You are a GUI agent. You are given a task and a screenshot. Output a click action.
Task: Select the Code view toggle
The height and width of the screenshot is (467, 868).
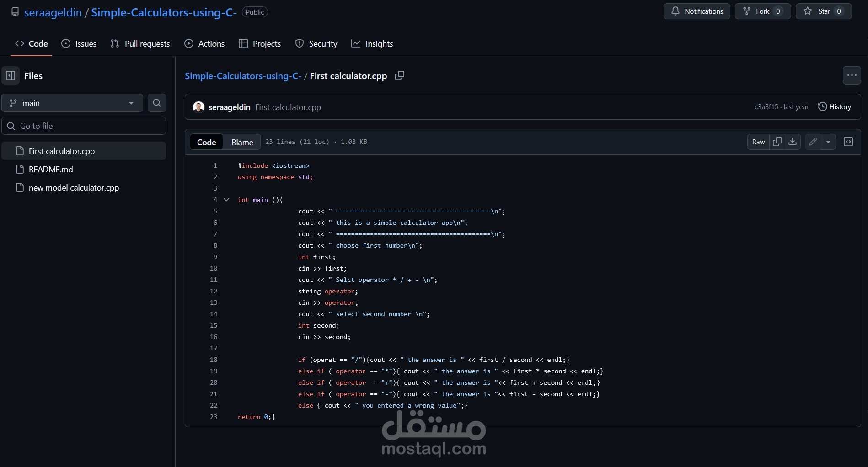(207, 142)
